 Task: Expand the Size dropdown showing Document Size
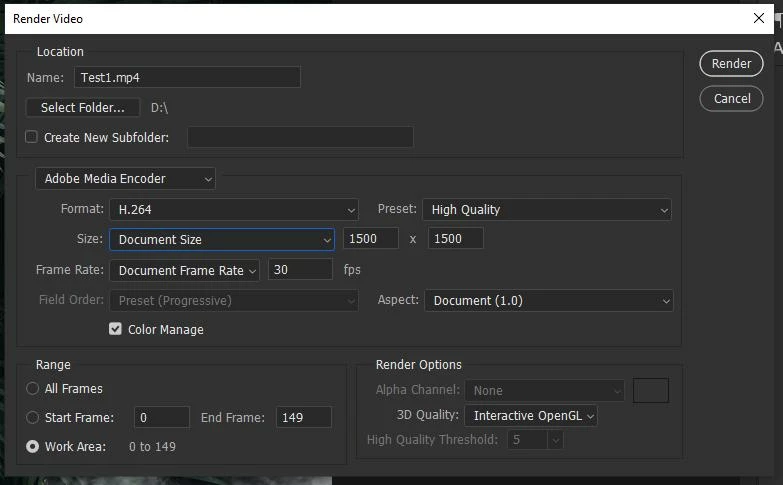(222, 240)
